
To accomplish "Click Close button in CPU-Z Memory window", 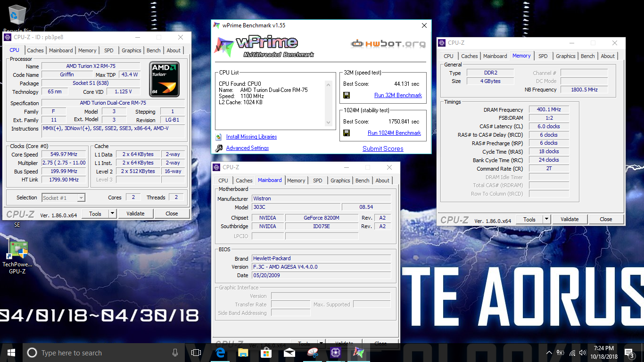I will click(606, 219).
